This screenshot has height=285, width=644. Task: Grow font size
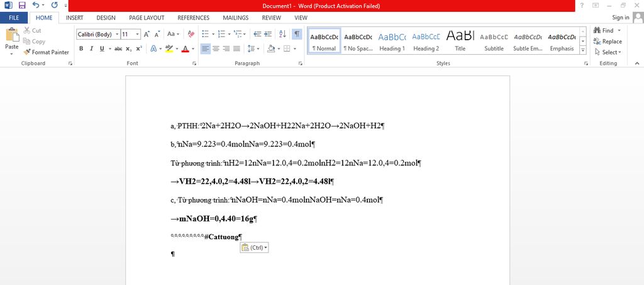point(147,35)
